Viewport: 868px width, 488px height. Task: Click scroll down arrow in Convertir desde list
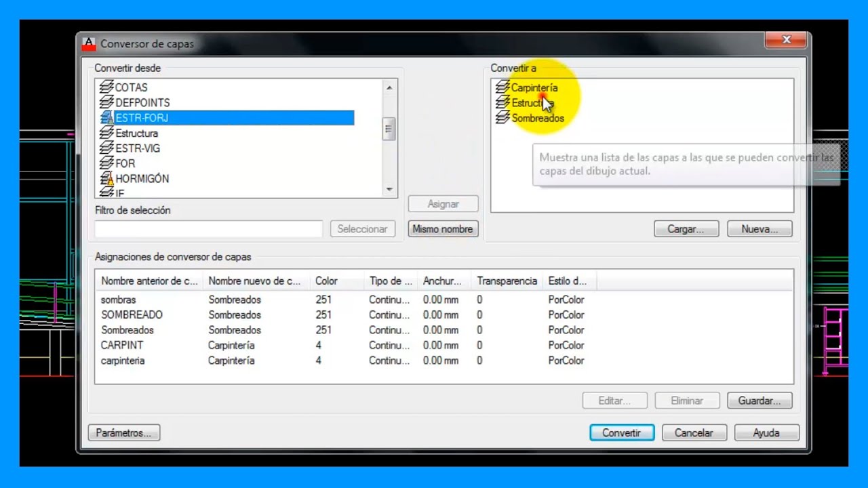click(x=389, y=190)
